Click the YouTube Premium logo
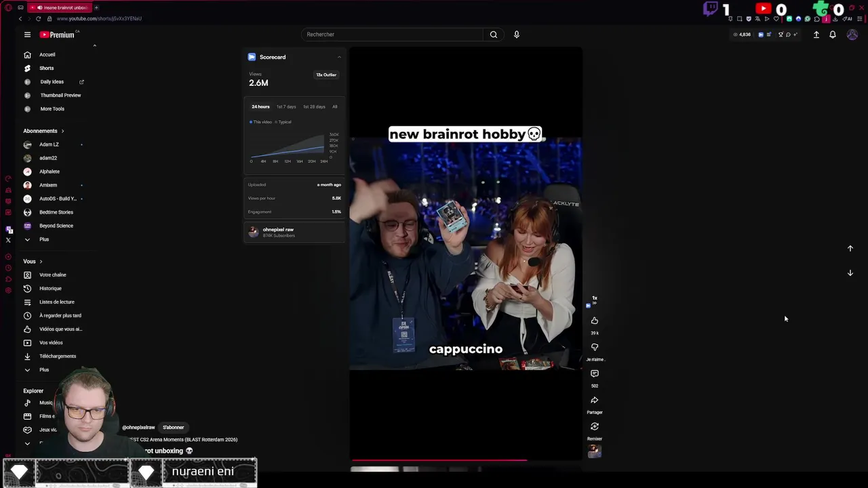The height and width of the screenshot is (488, 868). click(57, 35)
